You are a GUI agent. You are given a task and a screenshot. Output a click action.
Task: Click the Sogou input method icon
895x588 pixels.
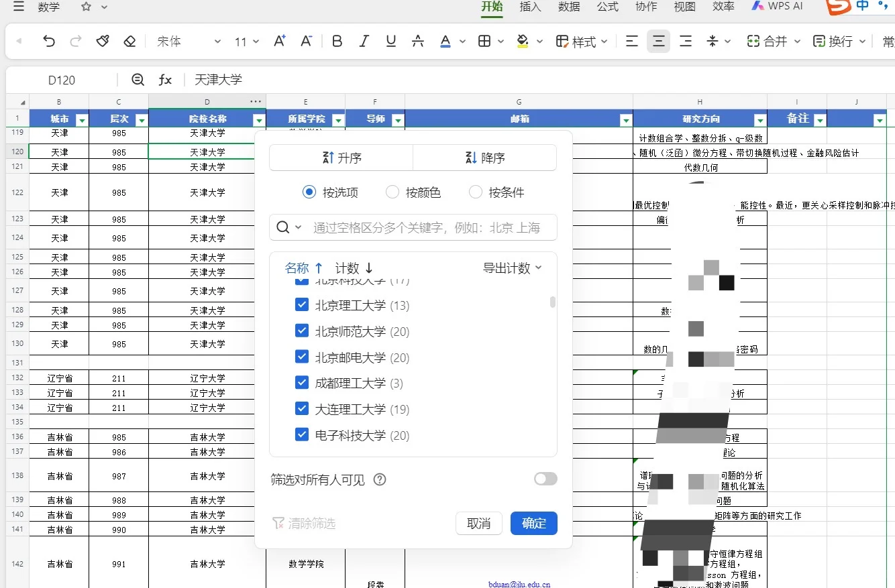pyautogui.click(x=838, y=7)
